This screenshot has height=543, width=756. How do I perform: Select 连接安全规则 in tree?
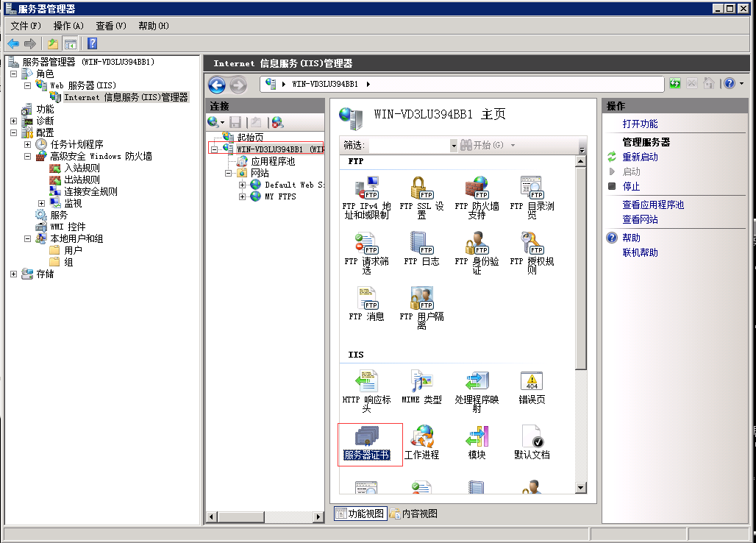[90, 191]
